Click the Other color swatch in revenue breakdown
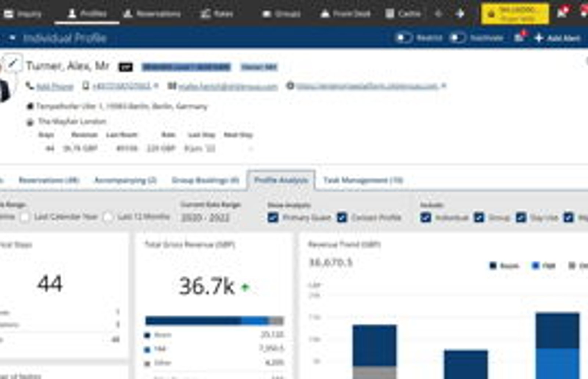 147,363
